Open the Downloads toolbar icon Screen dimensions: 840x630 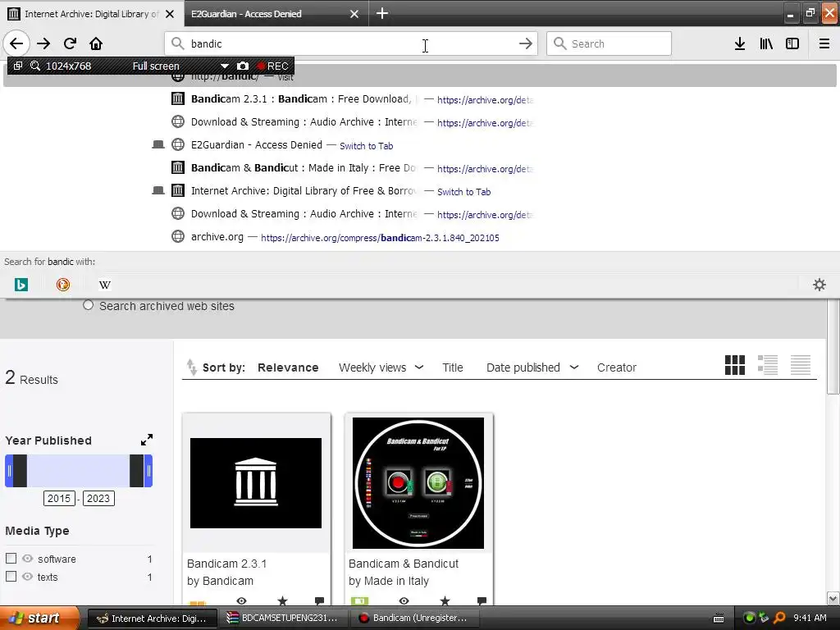point(740,43)
